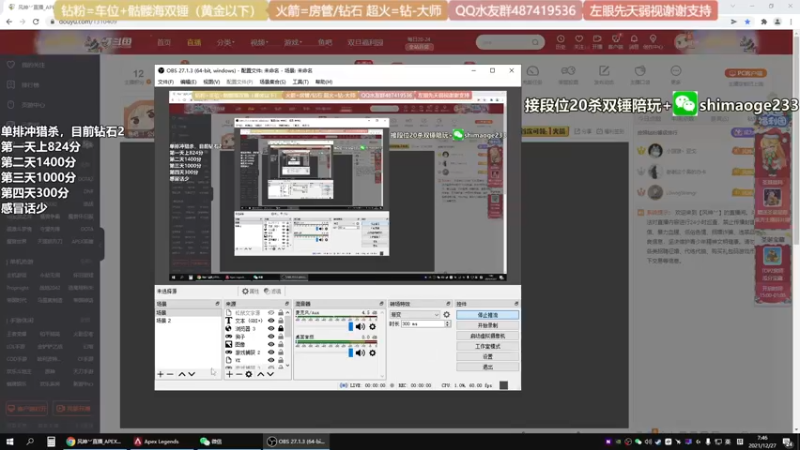800x450 pixels.
Task: Toggle visibility of 图像 source
Action: [271, 344]
